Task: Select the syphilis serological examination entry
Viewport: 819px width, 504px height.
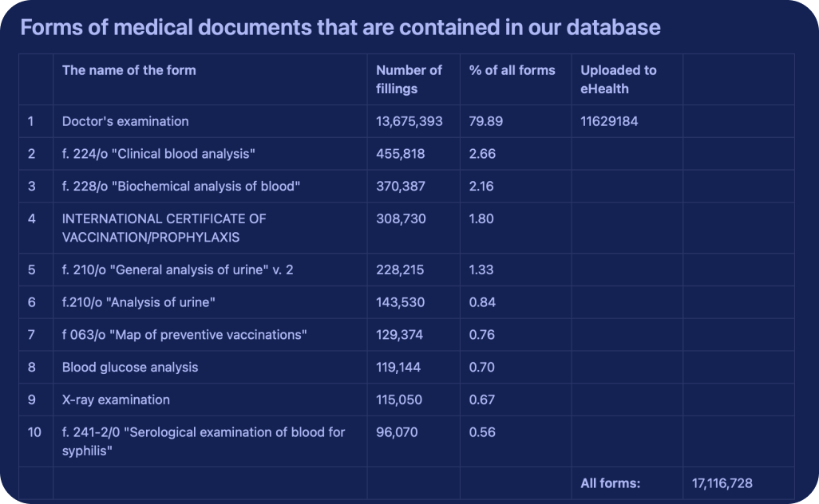Action: [204, 441]
